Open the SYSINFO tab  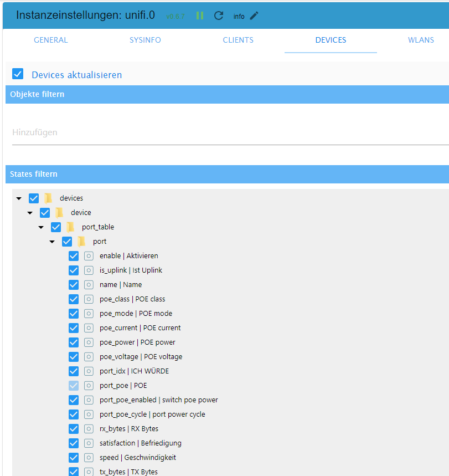[x=145, y=40]
